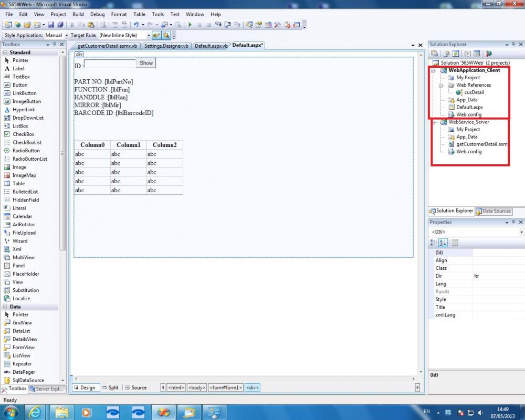Open the Debug menu

97,14
